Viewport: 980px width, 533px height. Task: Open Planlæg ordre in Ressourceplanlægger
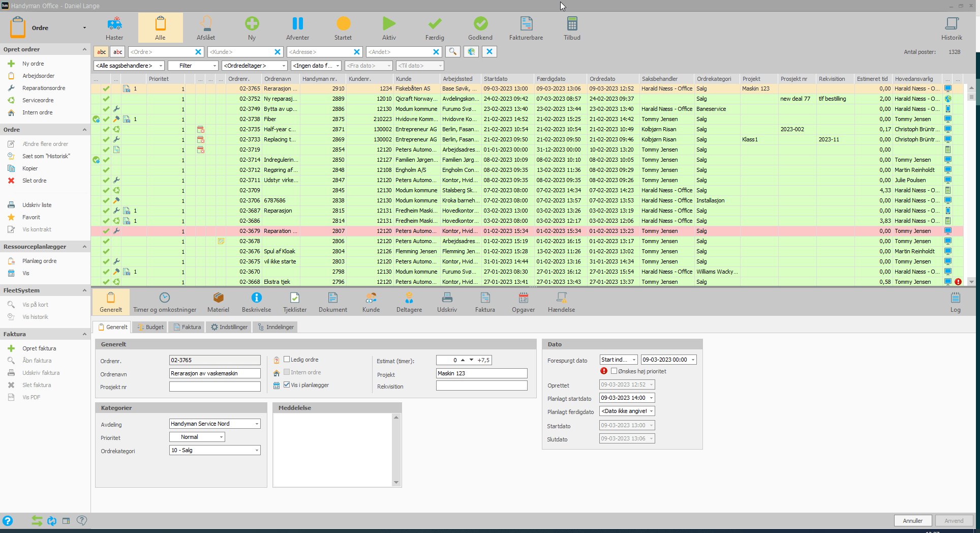tap(40, 260)
